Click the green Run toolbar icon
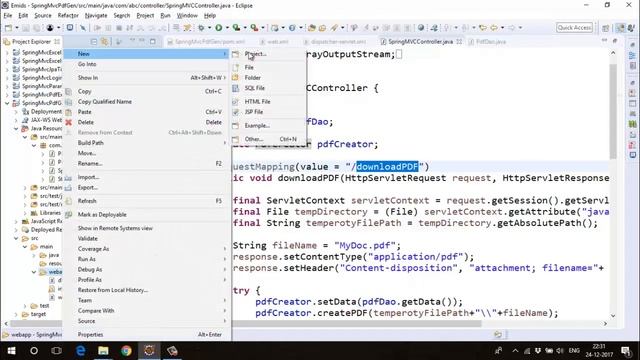This screenshot has height=360, width=640. pos(219,28)
